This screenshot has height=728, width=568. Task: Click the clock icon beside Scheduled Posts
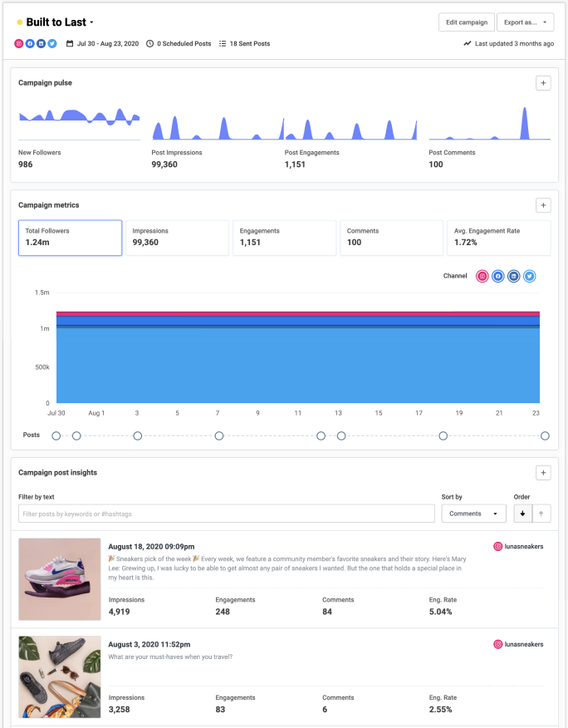(149, 44)
